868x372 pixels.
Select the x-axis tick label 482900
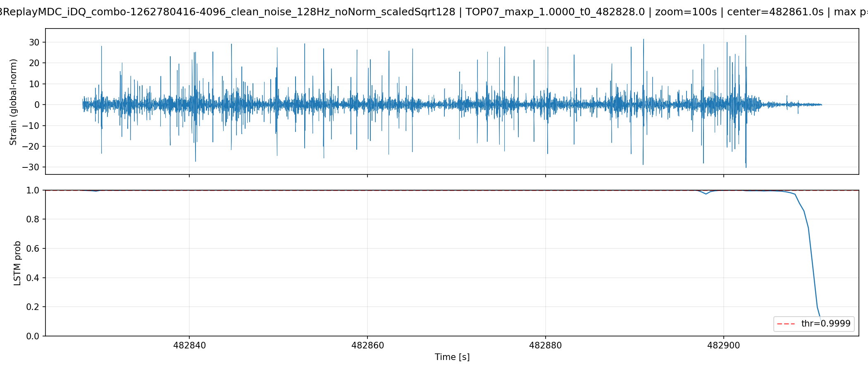[x=724, y=345]
